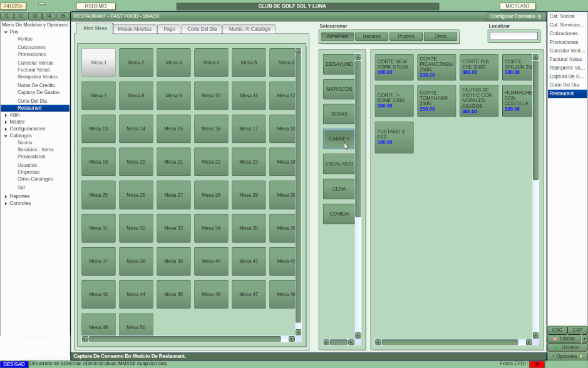The height and width of the screenshot is (368, 588).
Task: Select table Mesa 15
Action: pos(173,129)
